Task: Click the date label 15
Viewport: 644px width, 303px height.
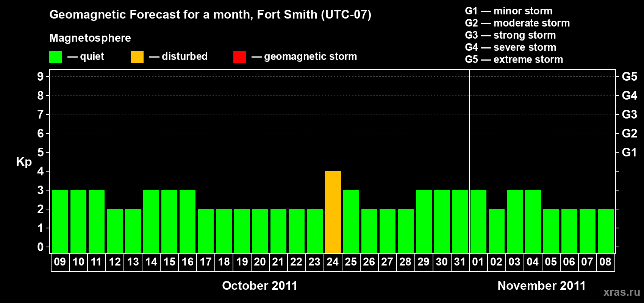Action: pyautogui.click(x=169, y=262)
